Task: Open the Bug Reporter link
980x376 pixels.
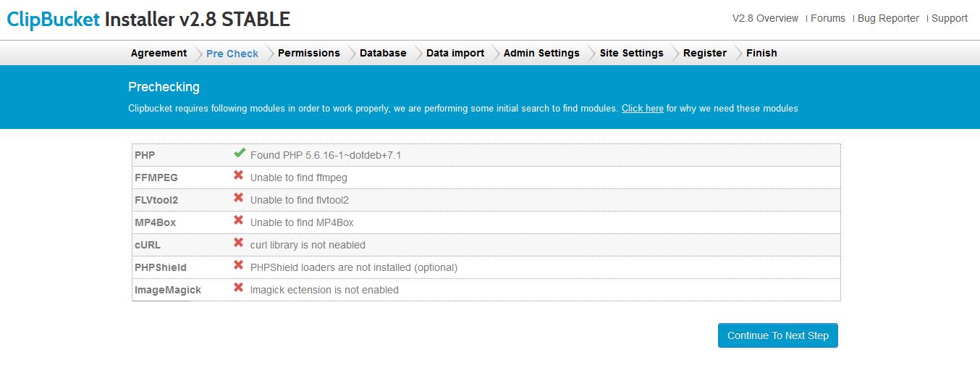Action: tap(888, 18)
